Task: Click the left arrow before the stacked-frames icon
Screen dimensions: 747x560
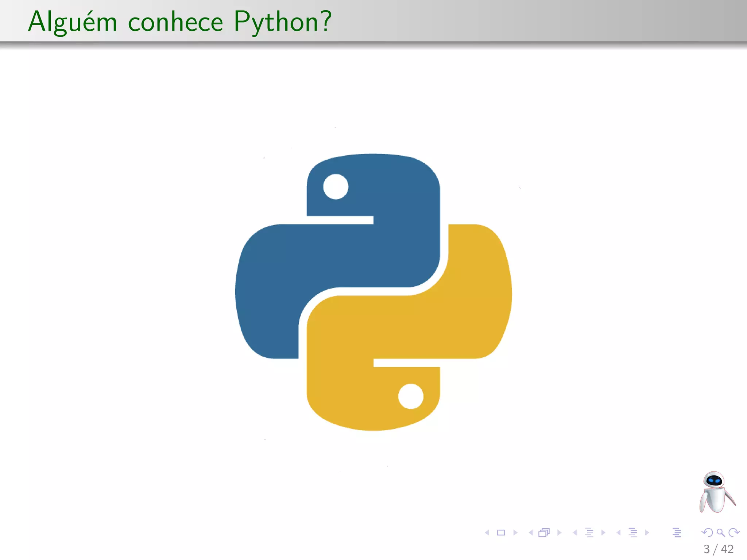Action: 531,533
